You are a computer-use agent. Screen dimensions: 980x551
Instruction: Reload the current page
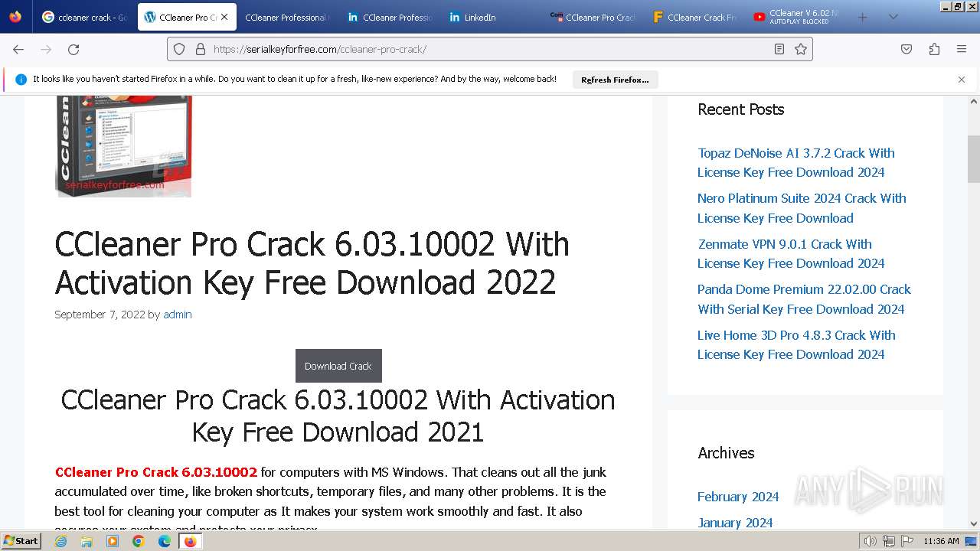(73, 49)
